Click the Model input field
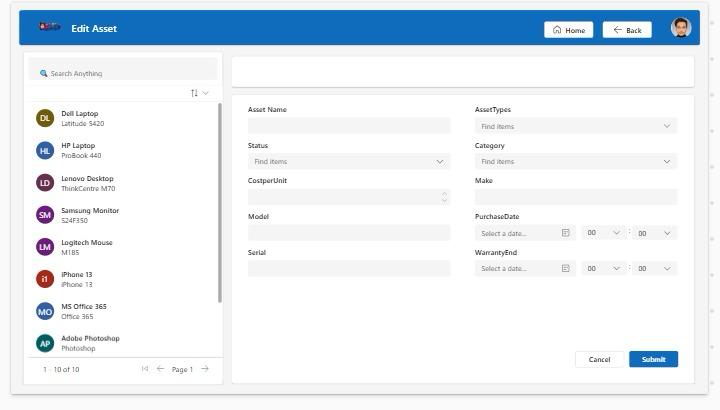Screen dimensions: 720x410 349,233
